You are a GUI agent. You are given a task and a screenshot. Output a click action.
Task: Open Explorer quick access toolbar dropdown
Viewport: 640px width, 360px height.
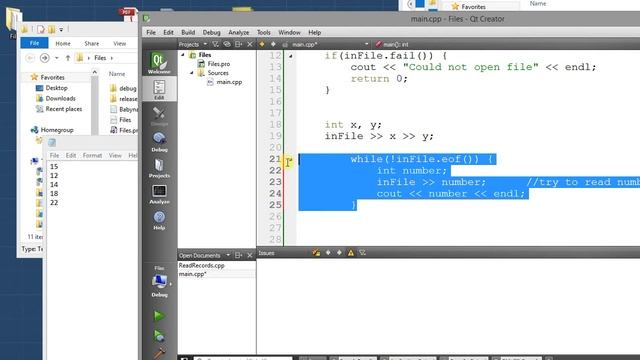61,29
